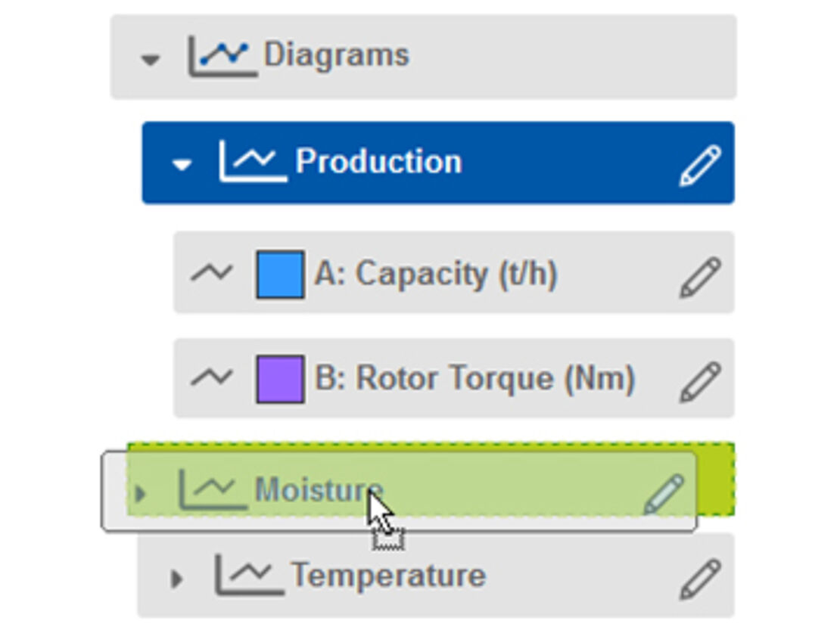Click line-type icon beside B: Rotor Torque
Viewport: 840px width, 630px height.
[211, 377]
